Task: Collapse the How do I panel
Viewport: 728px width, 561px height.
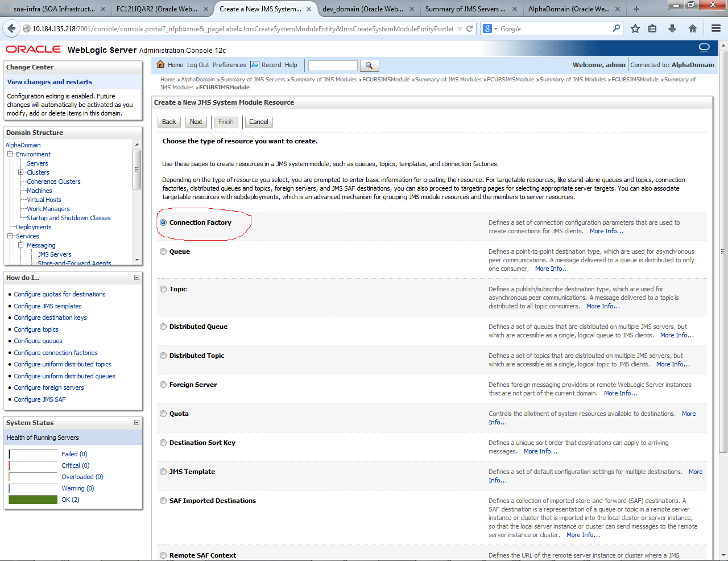Action: pos(136,278)
